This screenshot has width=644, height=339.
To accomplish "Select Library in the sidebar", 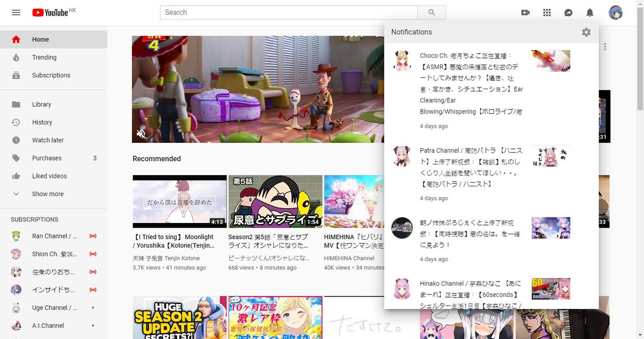I will coord(54,104).
